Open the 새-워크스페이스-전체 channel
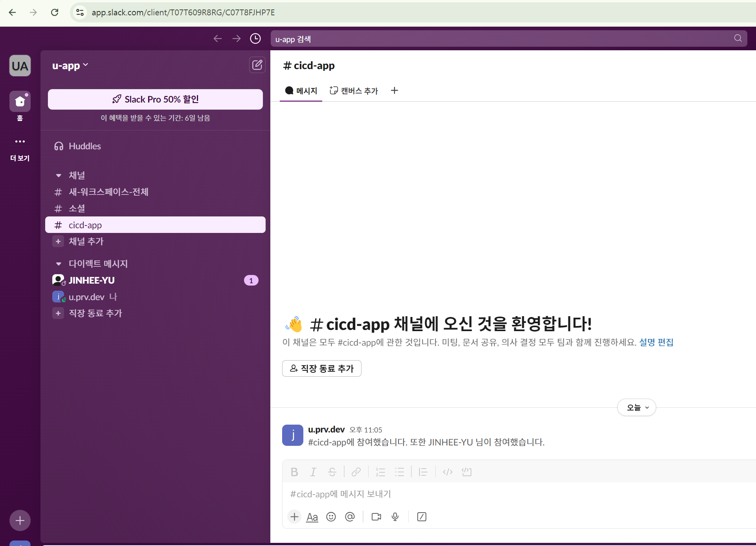 point(155,192)
